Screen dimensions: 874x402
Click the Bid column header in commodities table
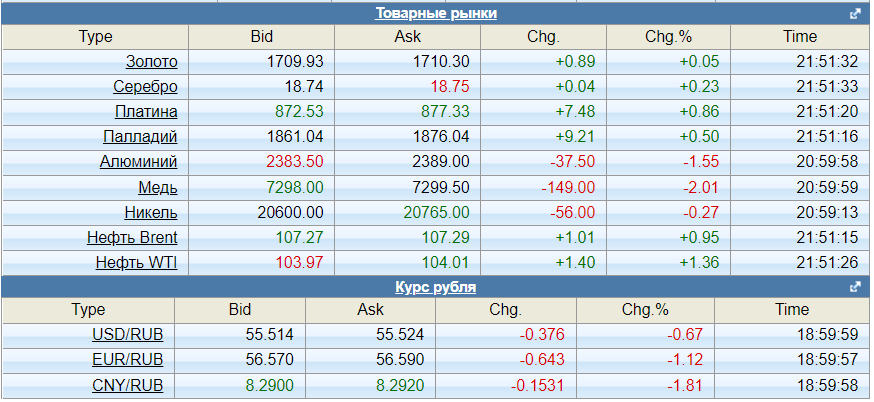tap(262, 36)
